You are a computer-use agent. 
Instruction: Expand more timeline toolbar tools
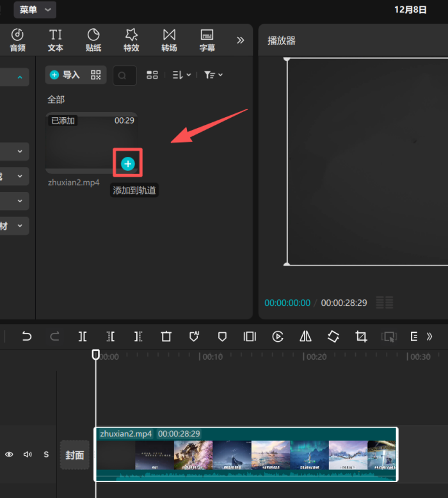click(x=429, y=336)
